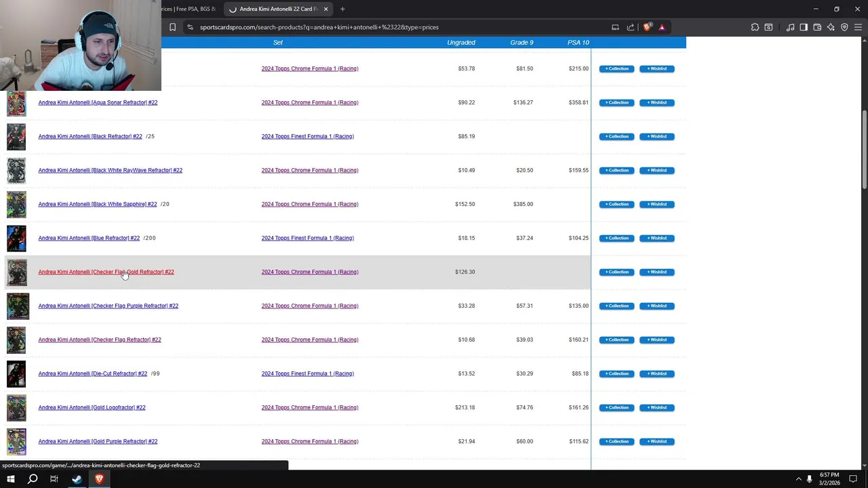The image size is (868, 488).
Task: Open Aqua Sonar Refractor #22 card link
Action: coord(98,102)
